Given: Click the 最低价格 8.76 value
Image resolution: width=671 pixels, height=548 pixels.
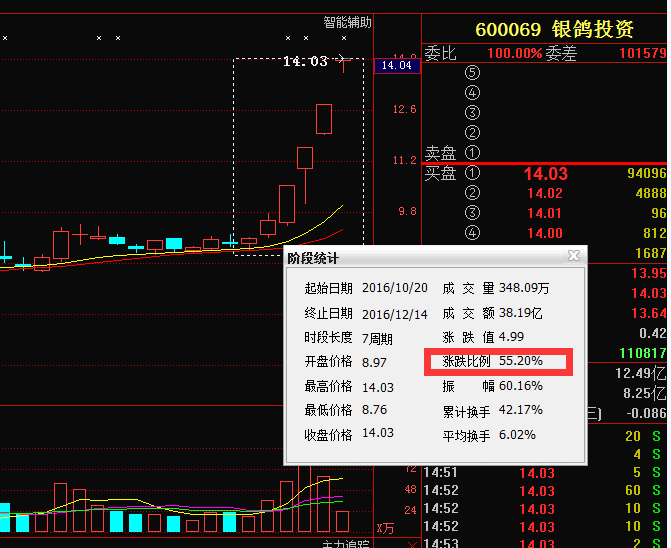Looking at the screenshot, I should (x=374, y=409).
